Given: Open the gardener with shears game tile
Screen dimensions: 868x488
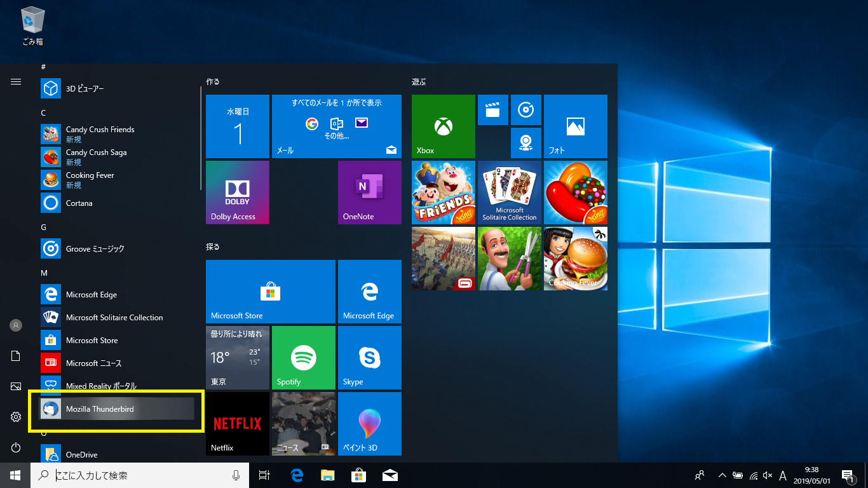Looking at the screenshot, I should coord(510,259).
